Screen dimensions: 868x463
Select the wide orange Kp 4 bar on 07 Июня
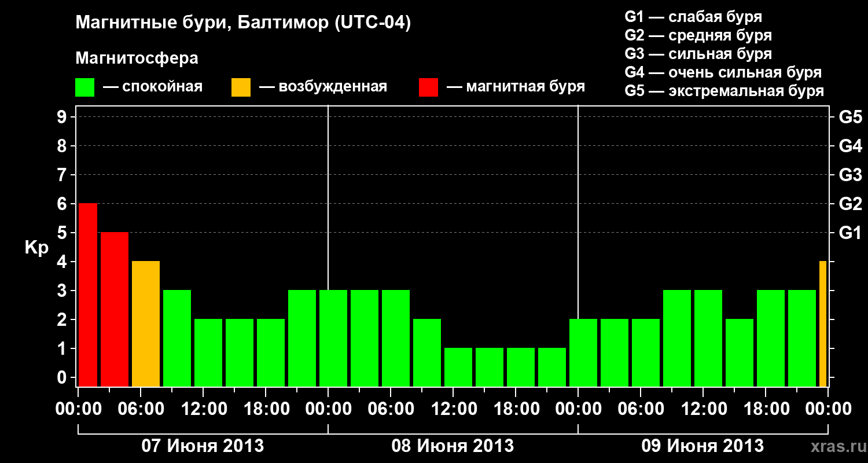point(146,324)
